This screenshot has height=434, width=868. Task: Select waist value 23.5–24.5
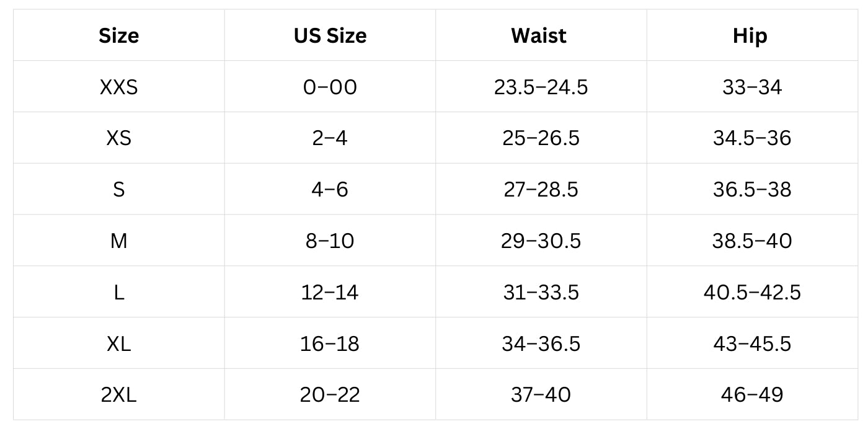(x=541, y=87)
